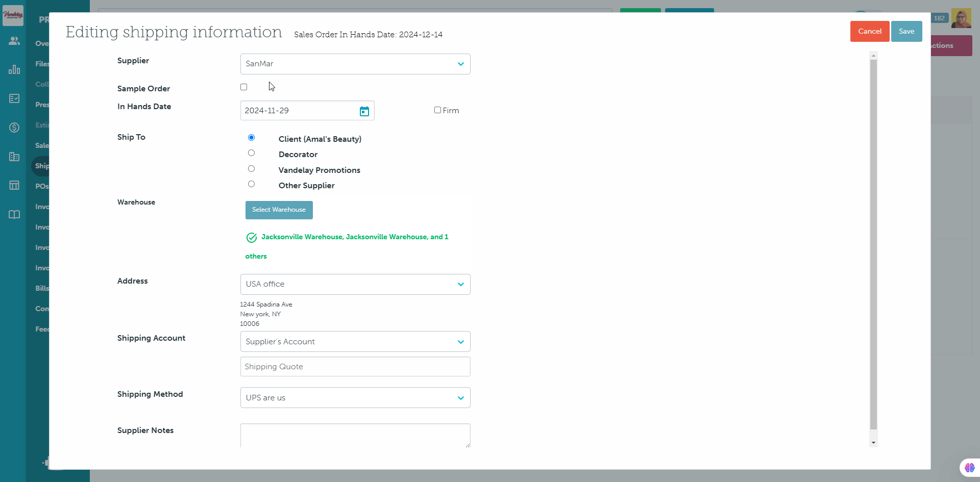Open the Address dropdown showing USA office
The height and width of the screenshot is (482, 980).
click(355, 285)
